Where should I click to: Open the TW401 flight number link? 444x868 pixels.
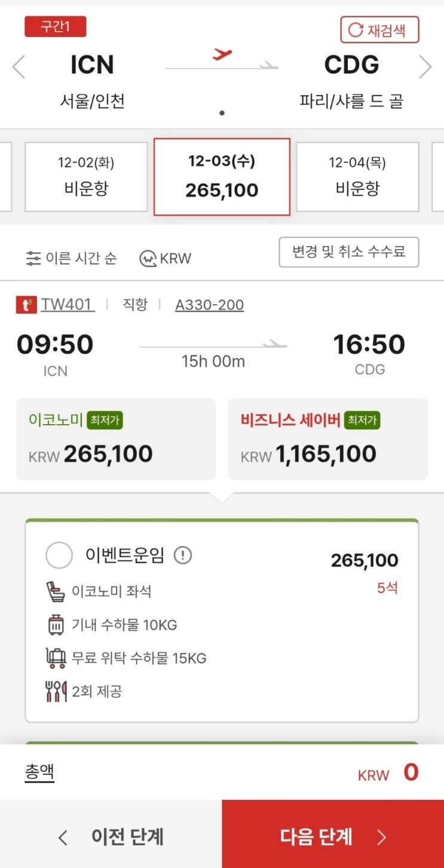[x=67, y=305]
